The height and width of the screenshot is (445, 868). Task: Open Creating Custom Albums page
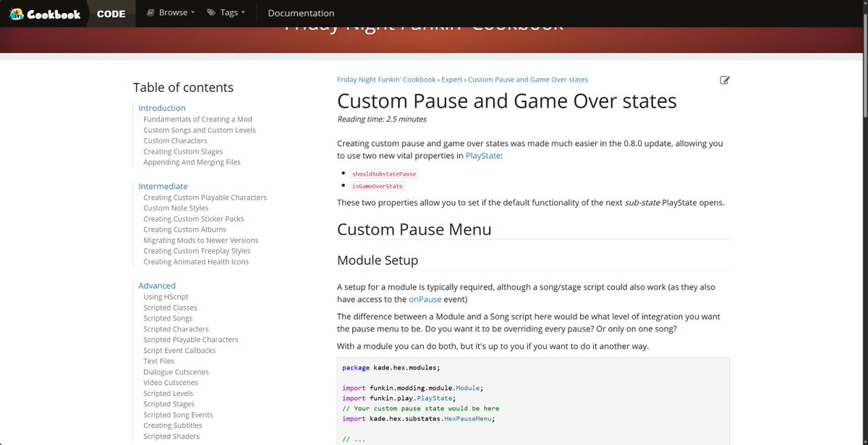click(184, 229)
